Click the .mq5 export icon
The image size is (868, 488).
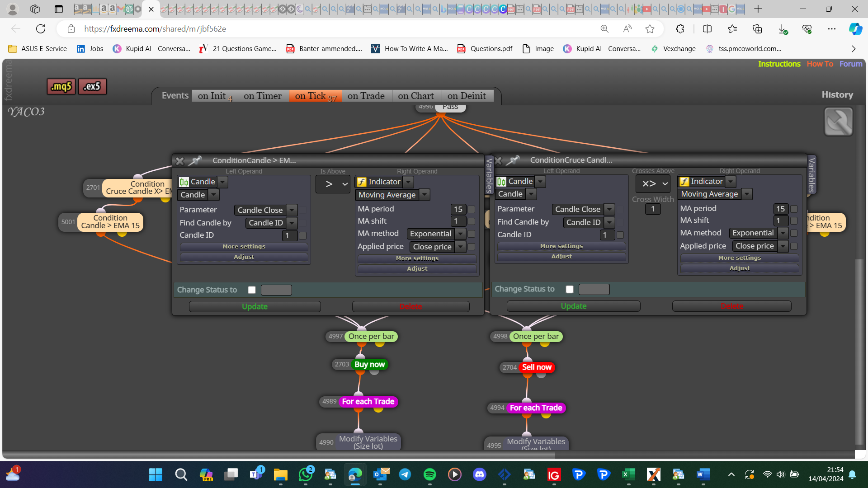[61, 86]
